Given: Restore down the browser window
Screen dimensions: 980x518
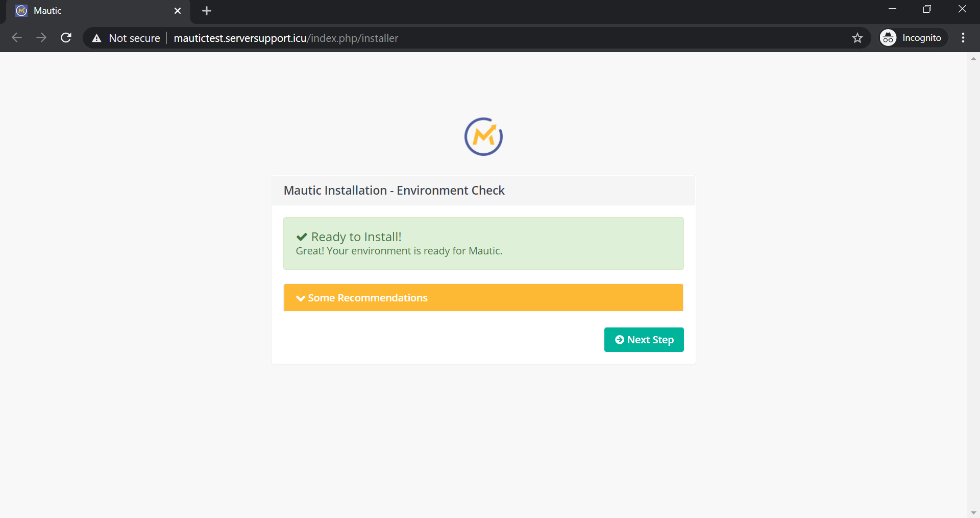Looking at the screenshot, I should point(927,9).
